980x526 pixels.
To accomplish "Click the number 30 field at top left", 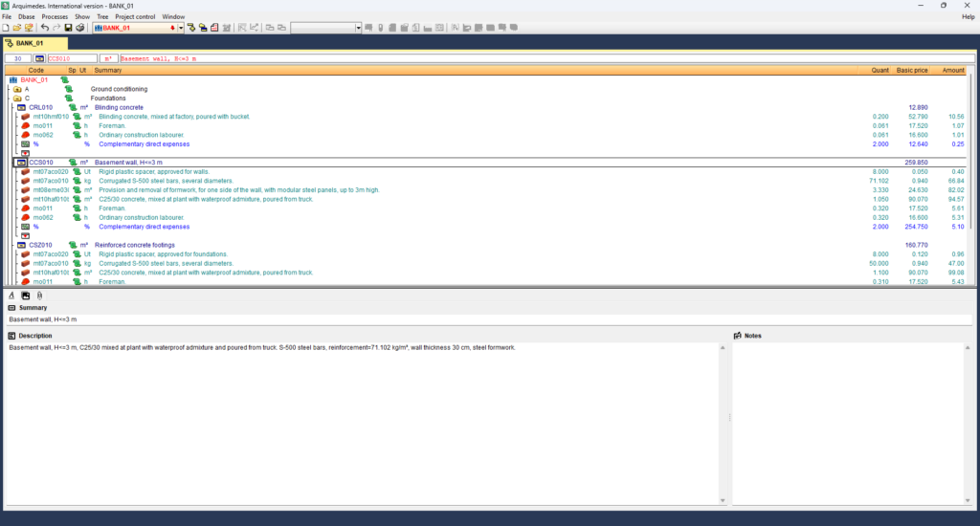I will click(18, 58).
